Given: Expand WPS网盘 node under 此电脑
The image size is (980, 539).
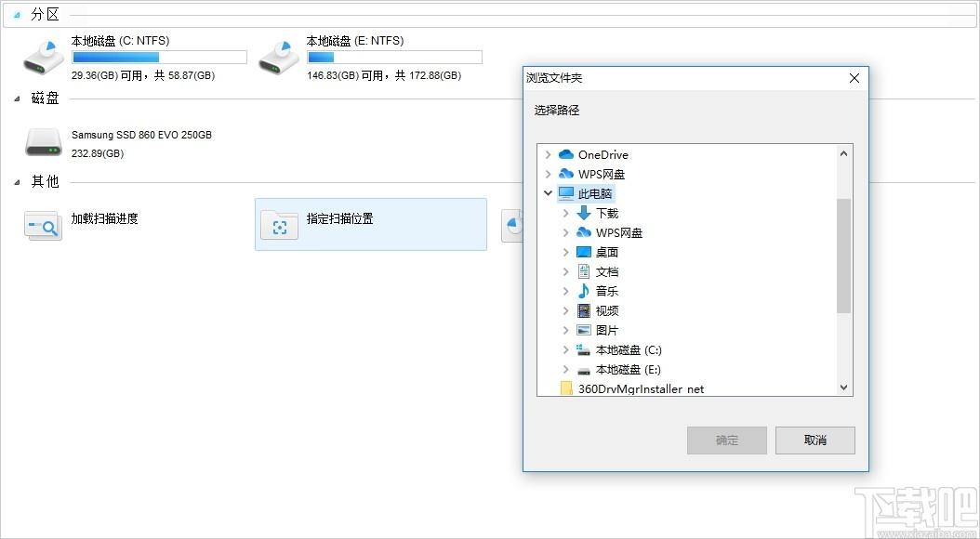Looking at the screenshot, I should (565, 232).
